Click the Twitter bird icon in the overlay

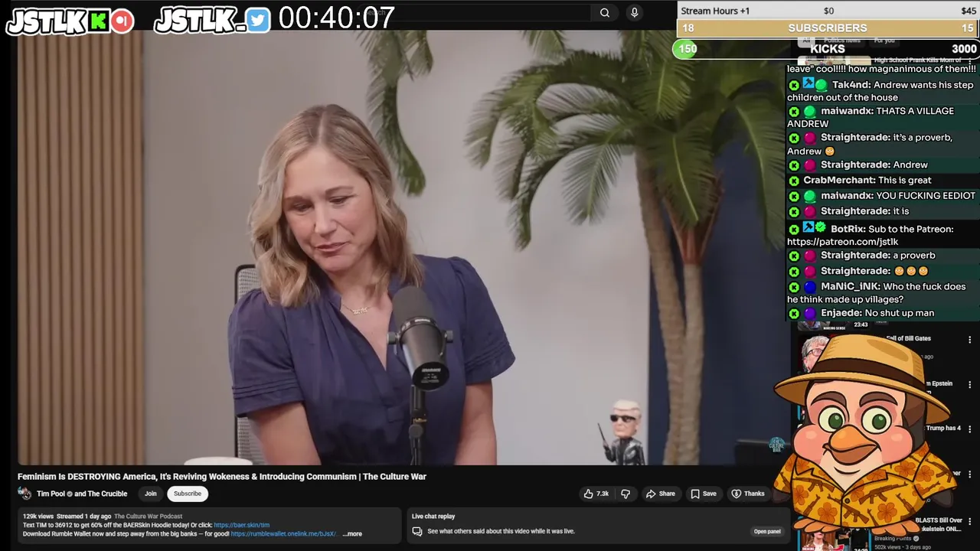tap(258, 21)
